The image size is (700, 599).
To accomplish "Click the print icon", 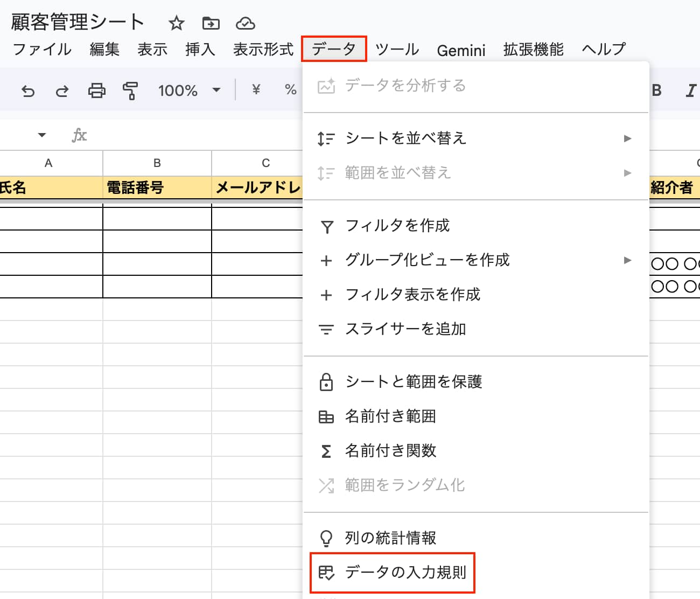I will tap(97, 90).
